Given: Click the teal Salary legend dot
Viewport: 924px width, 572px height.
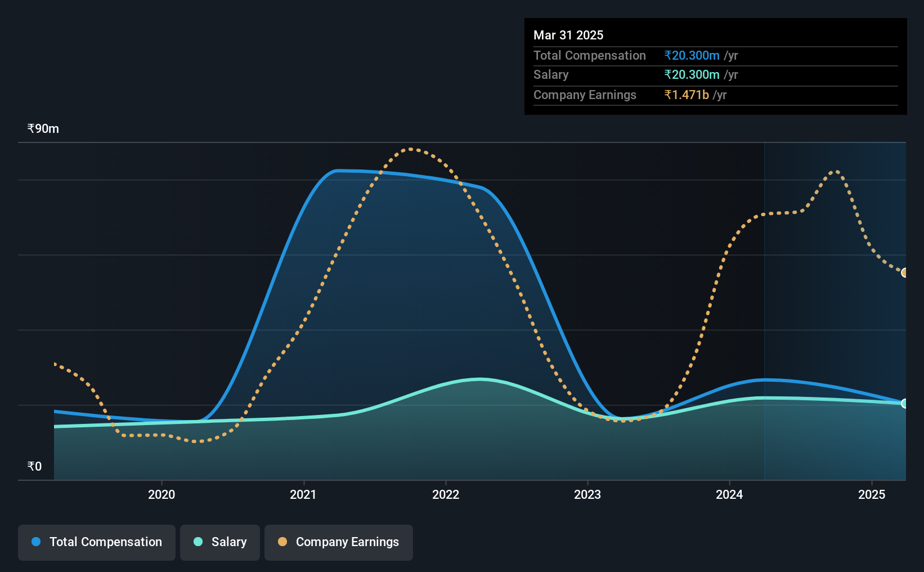Looking at the screenshot, I should pos(198,542).
